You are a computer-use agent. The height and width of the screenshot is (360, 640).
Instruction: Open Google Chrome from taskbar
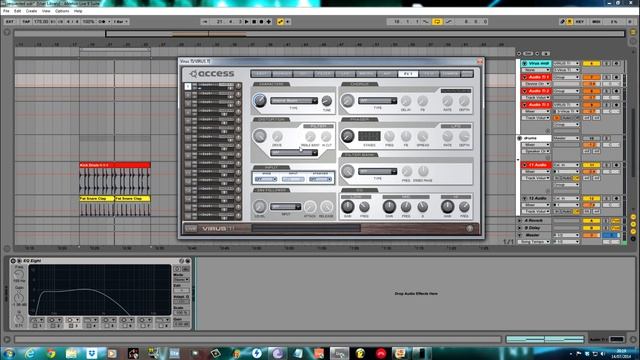pos(51,353)
